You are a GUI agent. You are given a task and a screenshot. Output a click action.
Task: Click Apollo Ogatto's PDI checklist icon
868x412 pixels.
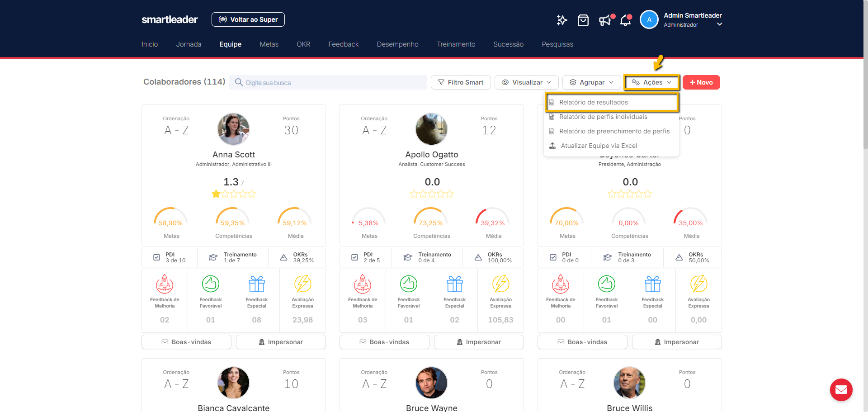(x=354, y=257)
